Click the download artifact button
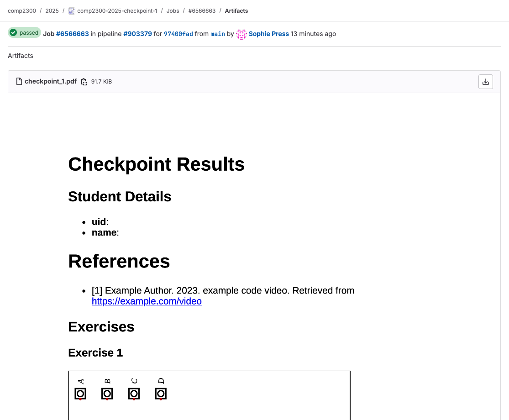The image size is (509, 420). [485, 82]
